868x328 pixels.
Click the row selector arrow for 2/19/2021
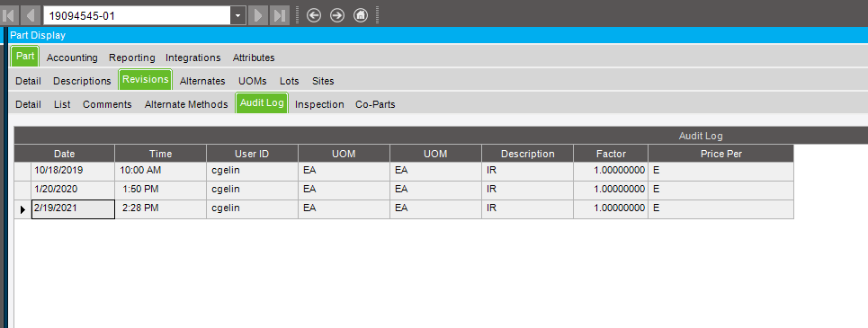click(x=22, y=209)
